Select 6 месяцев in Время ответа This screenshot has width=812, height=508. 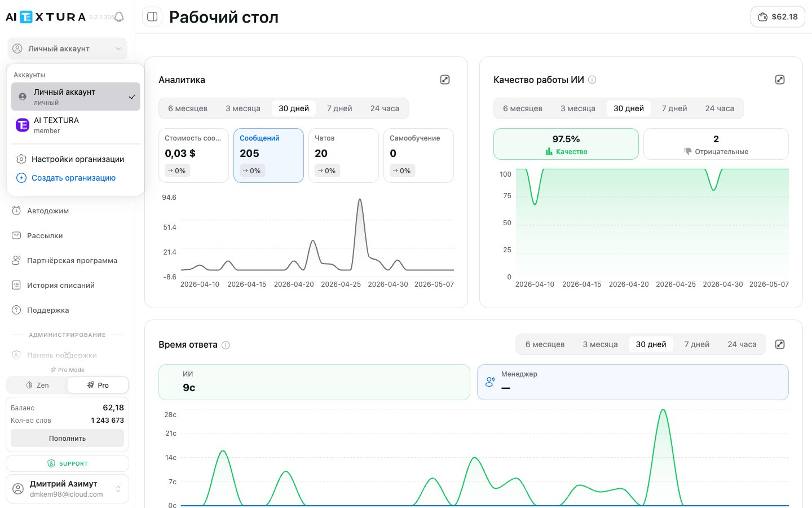[545, 344]
